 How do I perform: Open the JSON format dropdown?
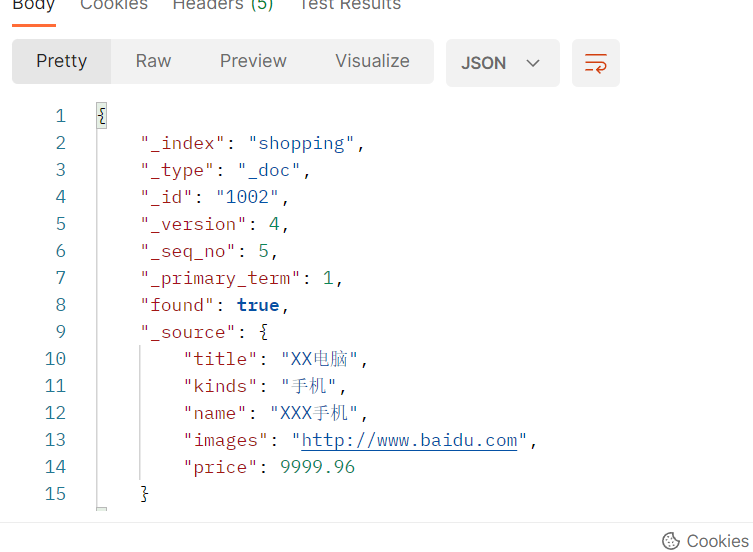[503, 63]
